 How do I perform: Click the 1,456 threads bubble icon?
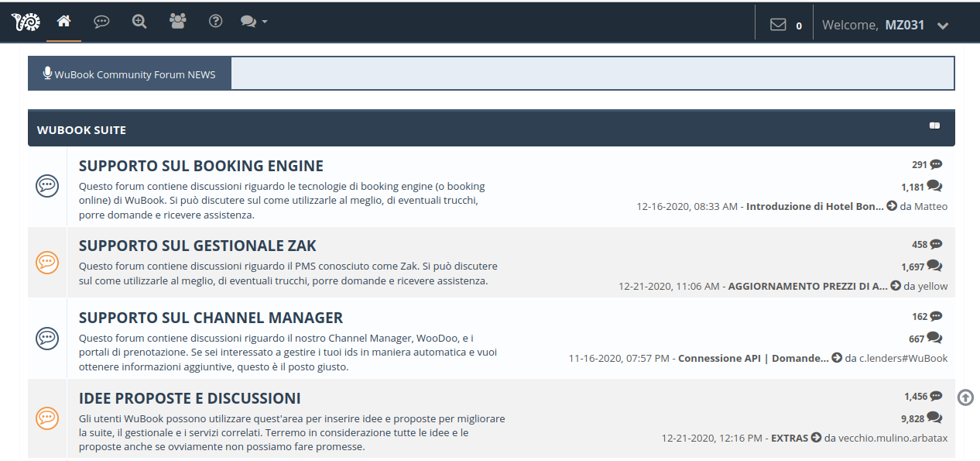click(936, 396)
